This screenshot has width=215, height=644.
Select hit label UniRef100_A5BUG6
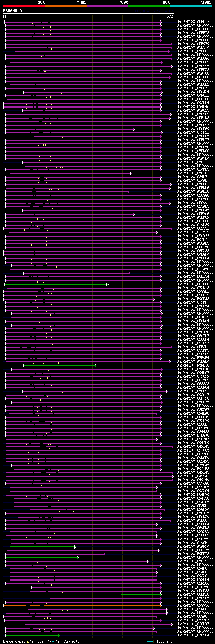coord(193,59)
